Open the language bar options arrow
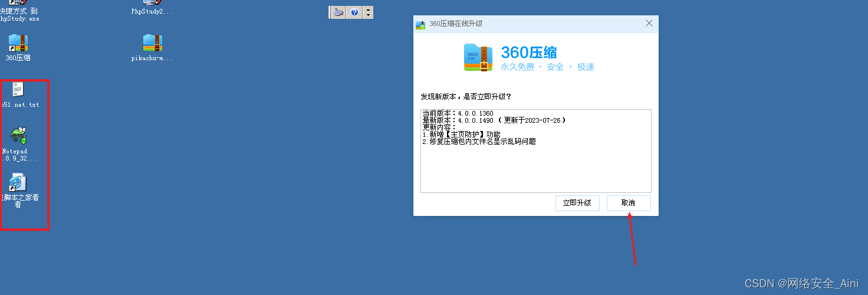The image size is (868, 295). pos(368,12)
